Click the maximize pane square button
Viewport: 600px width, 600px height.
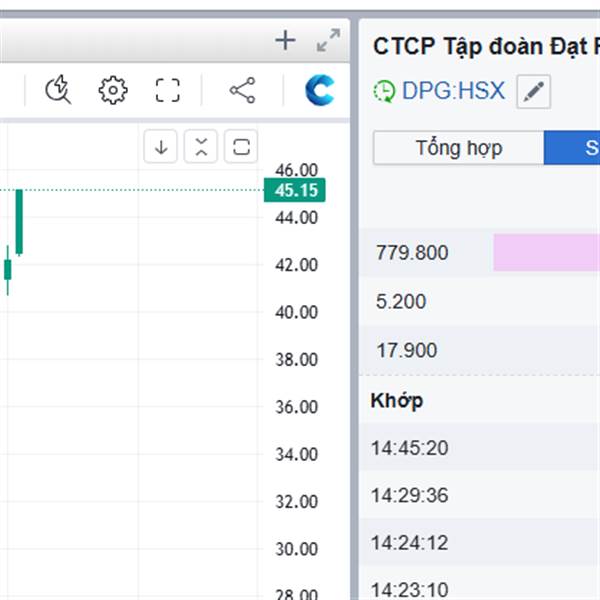click(x=241, y=147)
